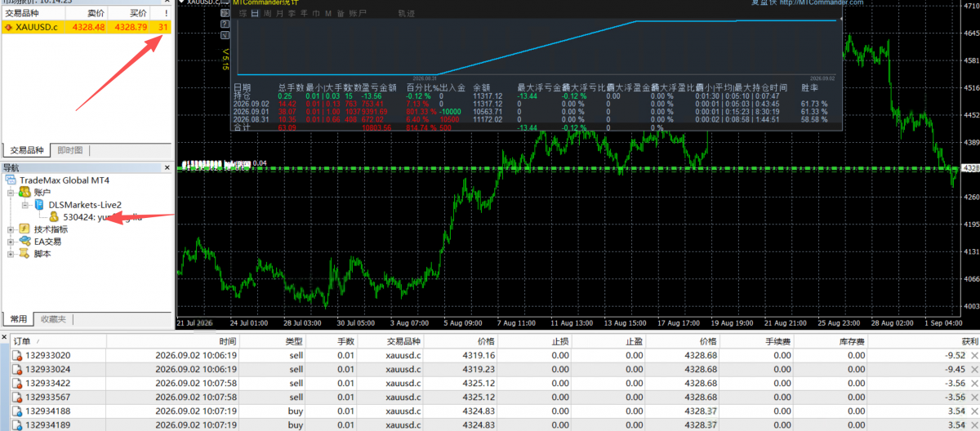Select 月 monthly period in MTCommander
Image resolution: width=980 pixels, height=431 pixels.
280,15
